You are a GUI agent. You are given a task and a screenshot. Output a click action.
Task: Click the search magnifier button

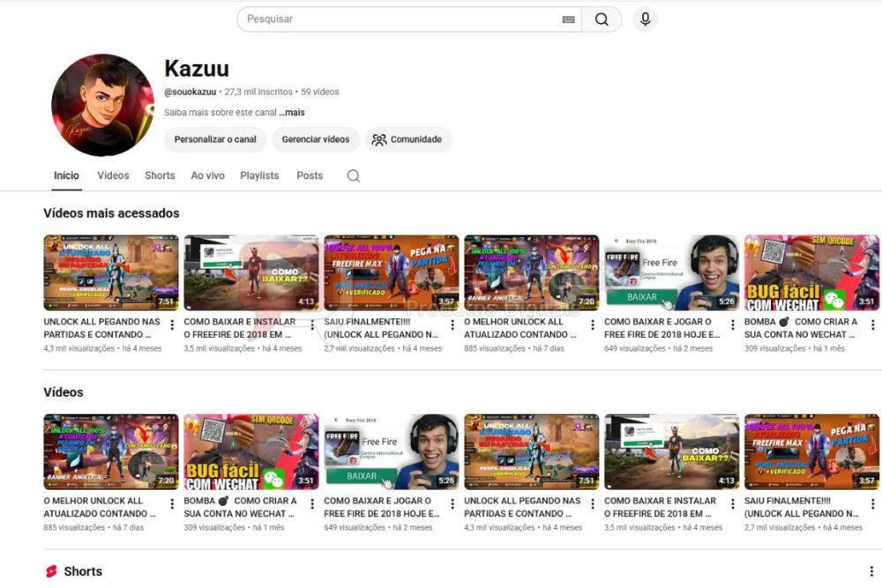click(x=602, y=19)
